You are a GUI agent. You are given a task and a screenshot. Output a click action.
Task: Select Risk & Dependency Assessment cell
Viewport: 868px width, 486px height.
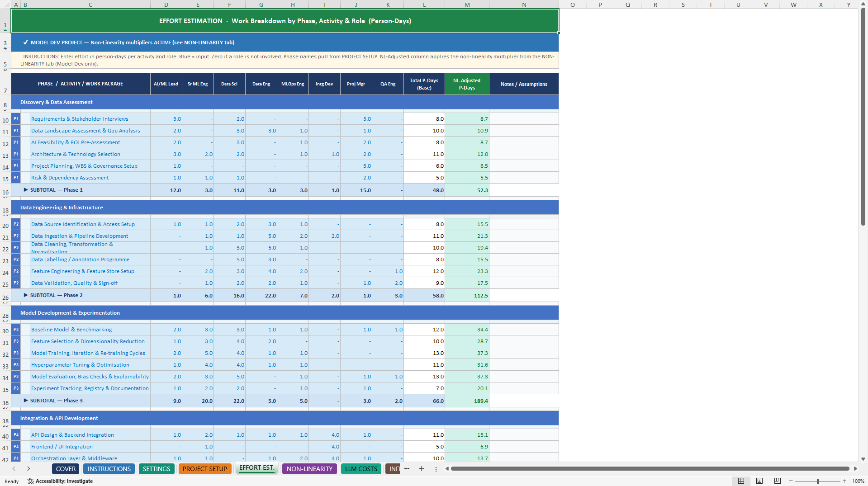(90, 178)
